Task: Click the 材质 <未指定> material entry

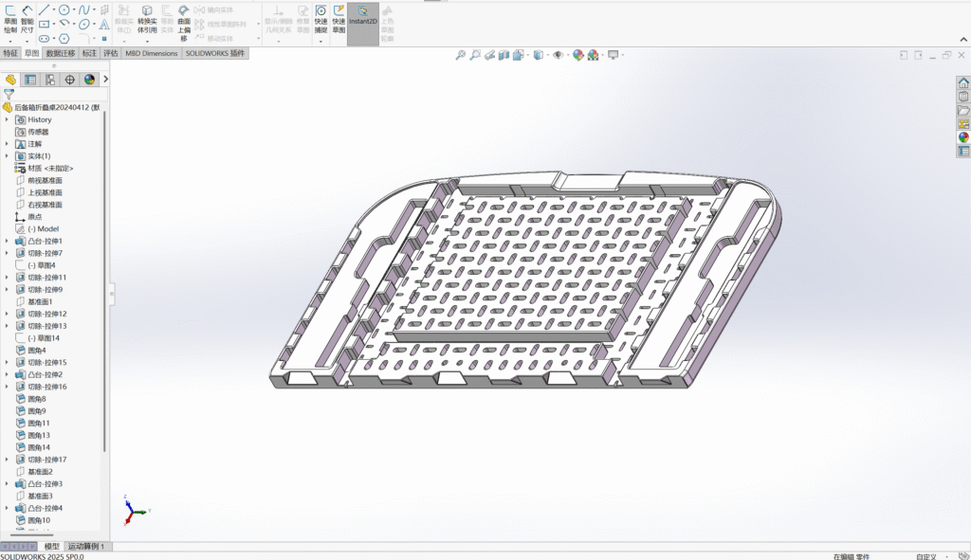Action: click(x=51, y=169)
